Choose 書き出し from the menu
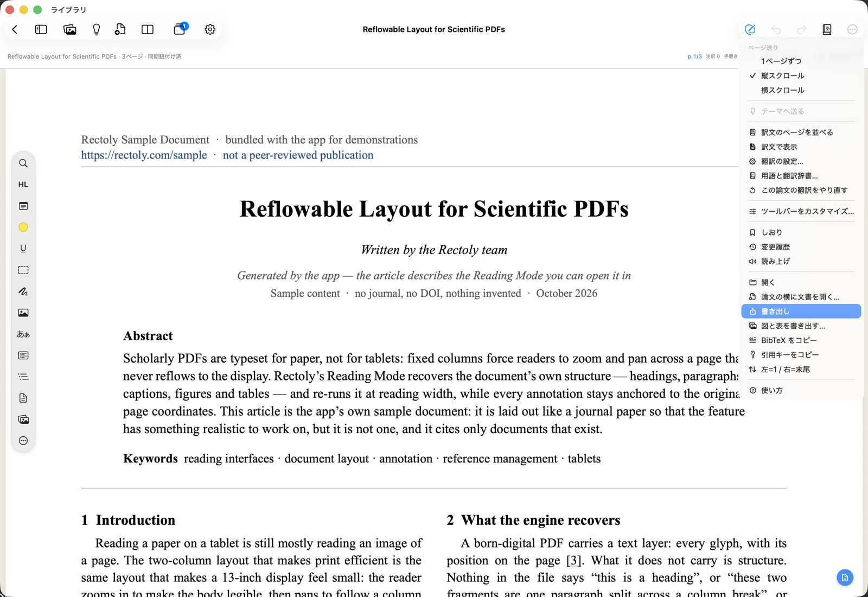The image size is (868, 597). click(x=801, y=312)
